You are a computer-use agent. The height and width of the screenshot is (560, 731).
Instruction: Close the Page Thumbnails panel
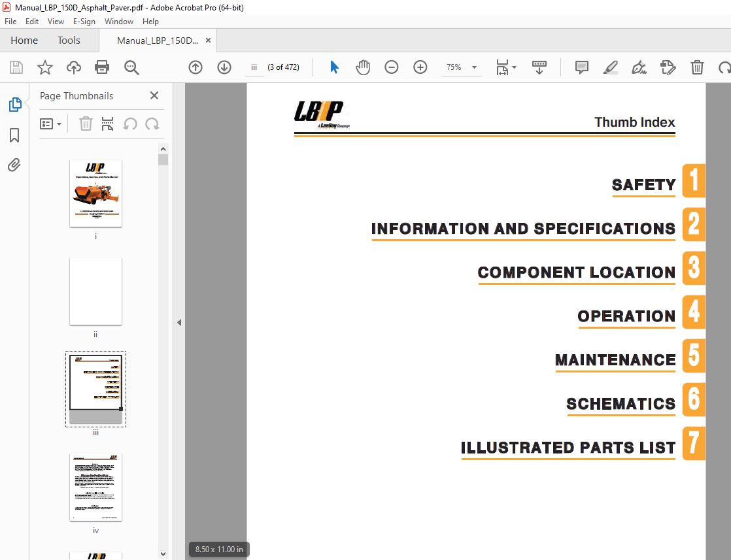click(x=154, y=95)
